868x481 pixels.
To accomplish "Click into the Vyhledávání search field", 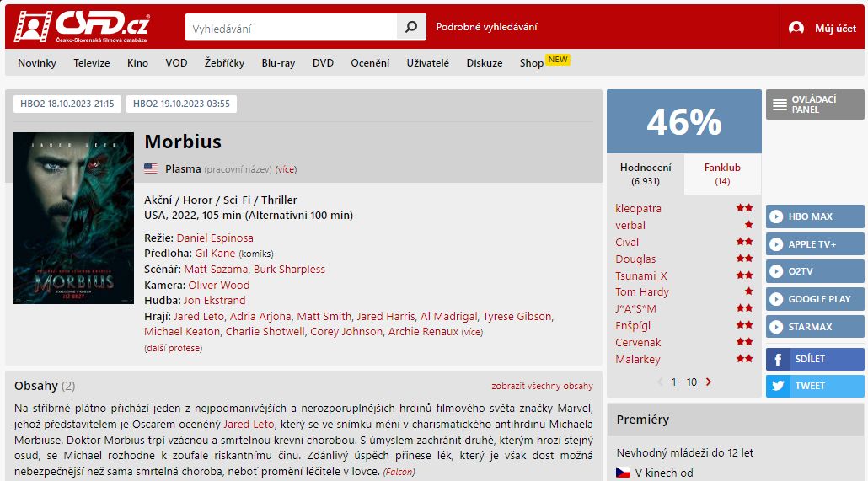I will coord(291,28).
